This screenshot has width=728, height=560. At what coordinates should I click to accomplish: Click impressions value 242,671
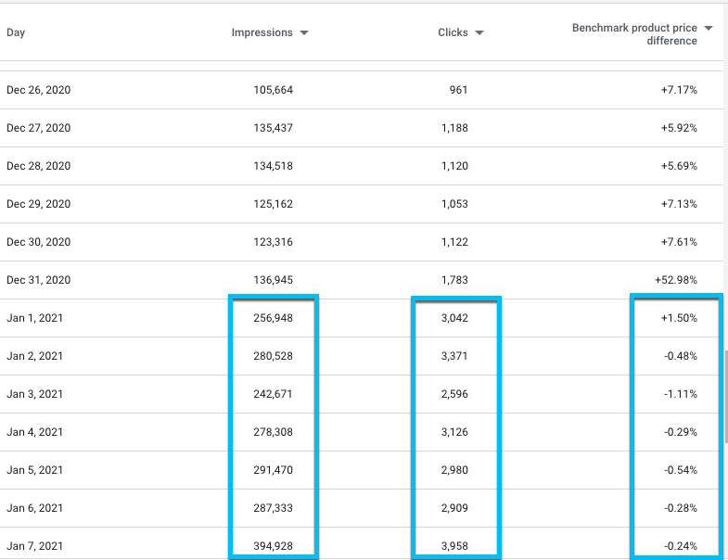[273, 394]
